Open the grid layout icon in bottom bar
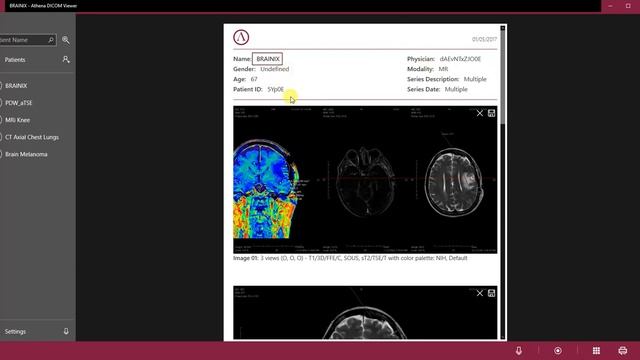This screenshot has width=640, height=360. (x=596, y=351)
